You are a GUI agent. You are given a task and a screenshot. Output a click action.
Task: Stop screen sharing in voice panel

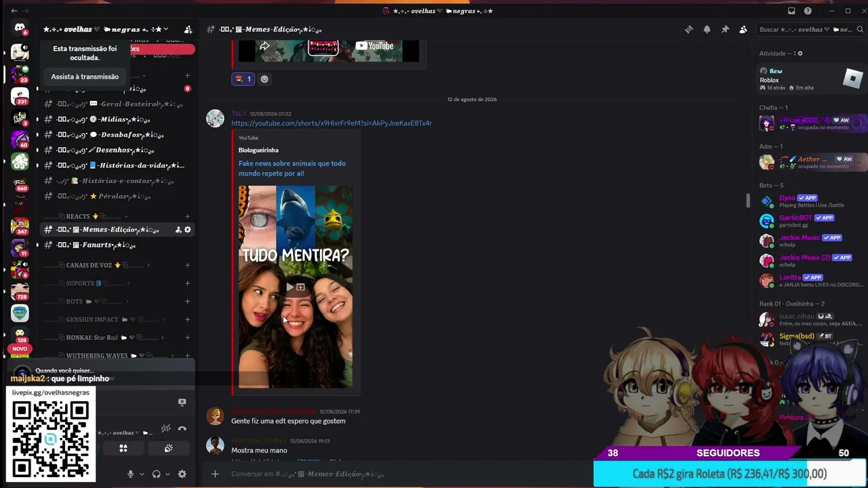pos(182,402)
